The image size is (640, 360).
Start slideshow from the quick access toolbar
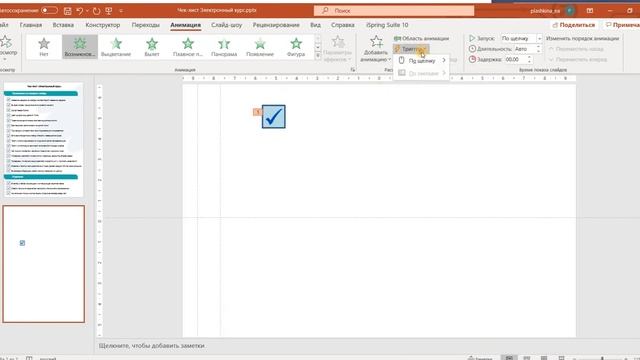(x=109, y=11)
